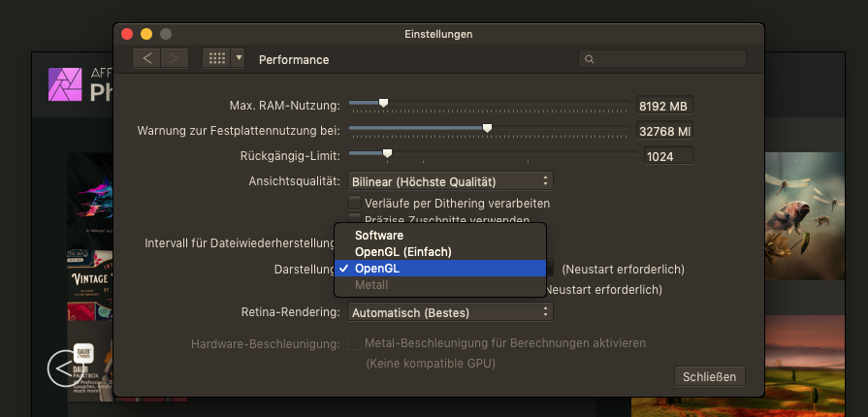Click the forward navigation arrow in Einstellungen
Viewport: 868px width, 417px height.
[x=175, y=58]
